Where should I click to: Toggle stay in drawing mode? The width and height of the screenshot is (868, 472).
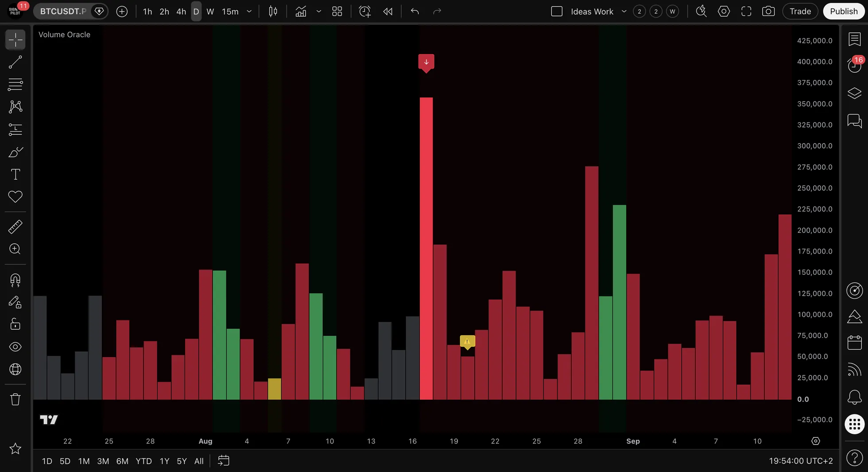pyautogui.click(x=15, y=302)
